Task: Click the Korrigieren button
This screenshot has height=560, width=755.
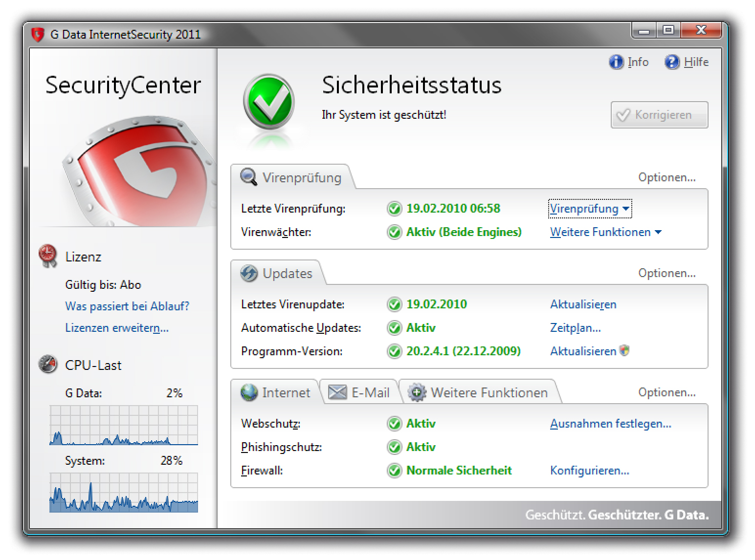Action: 659,115
